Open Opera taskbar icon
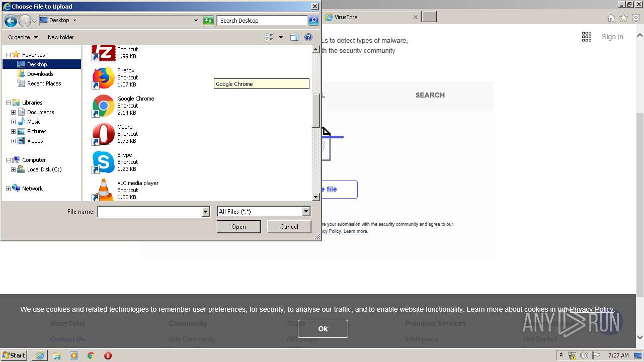 coord(108,355)
